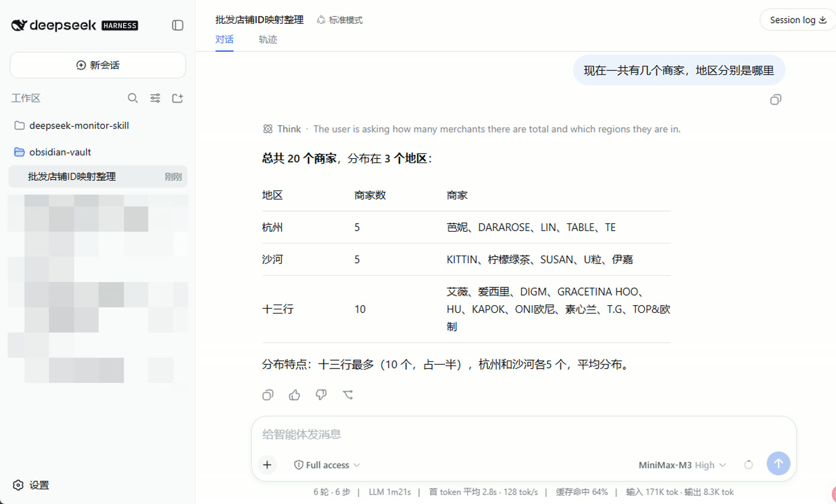Viewport: 836px width, 504px height.
Task: Branch conversation from this reply
Action: click(348, 395)
